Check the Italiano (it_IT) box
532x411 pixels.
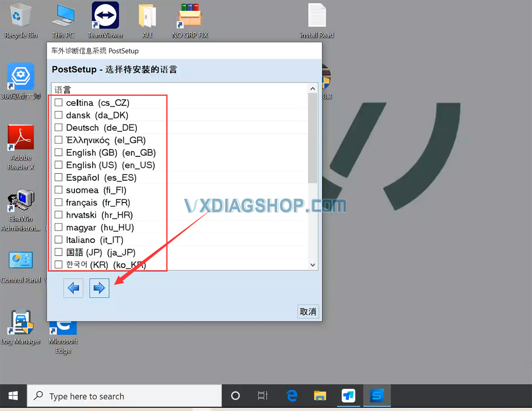(58, 240)
